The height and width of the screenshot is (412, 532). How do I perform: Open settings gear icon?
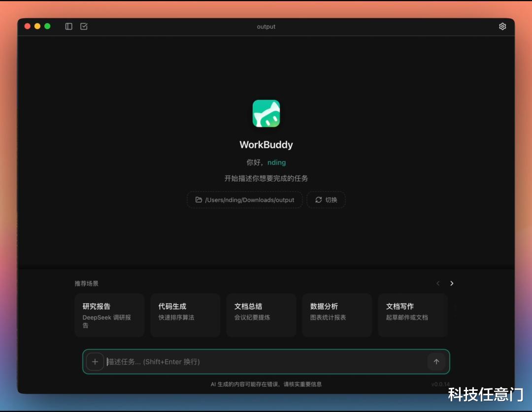(x=502, y=27)
